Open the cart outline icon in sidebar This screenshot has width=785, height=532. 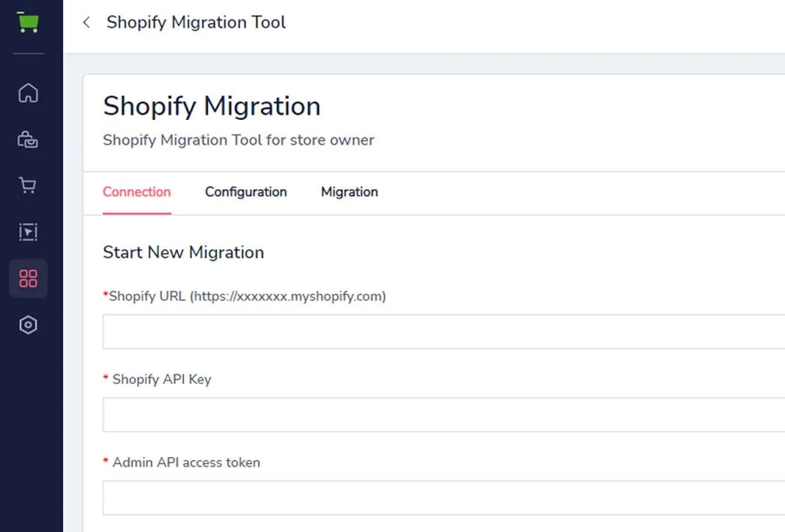(x=28, y=186)
